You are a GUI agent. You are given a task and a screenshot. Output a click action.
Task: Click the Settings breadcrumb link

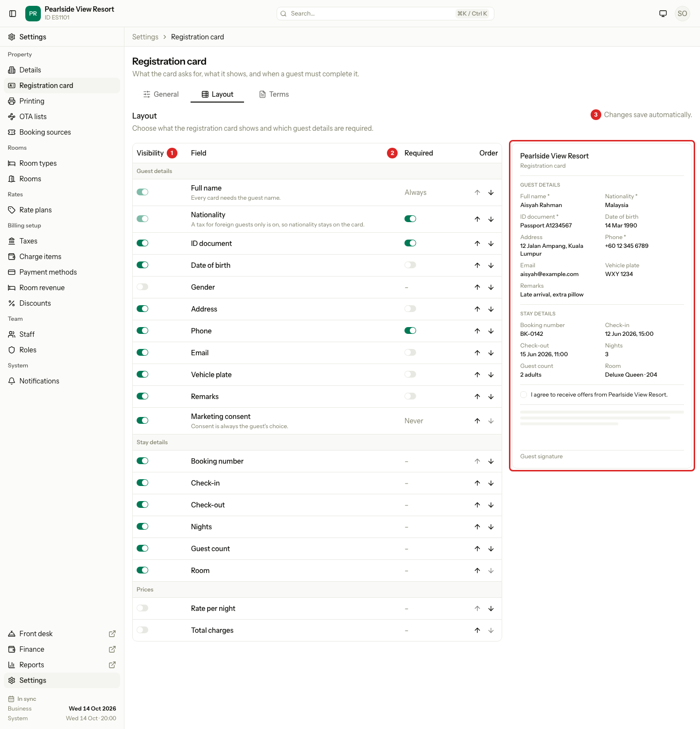(x=145, y=37)
